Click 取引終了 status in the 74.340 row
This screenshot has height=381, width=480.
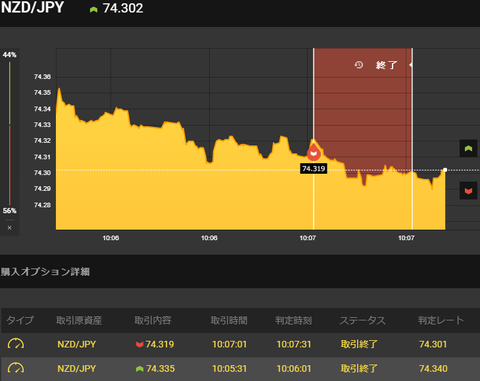click(x=359, y=369)
